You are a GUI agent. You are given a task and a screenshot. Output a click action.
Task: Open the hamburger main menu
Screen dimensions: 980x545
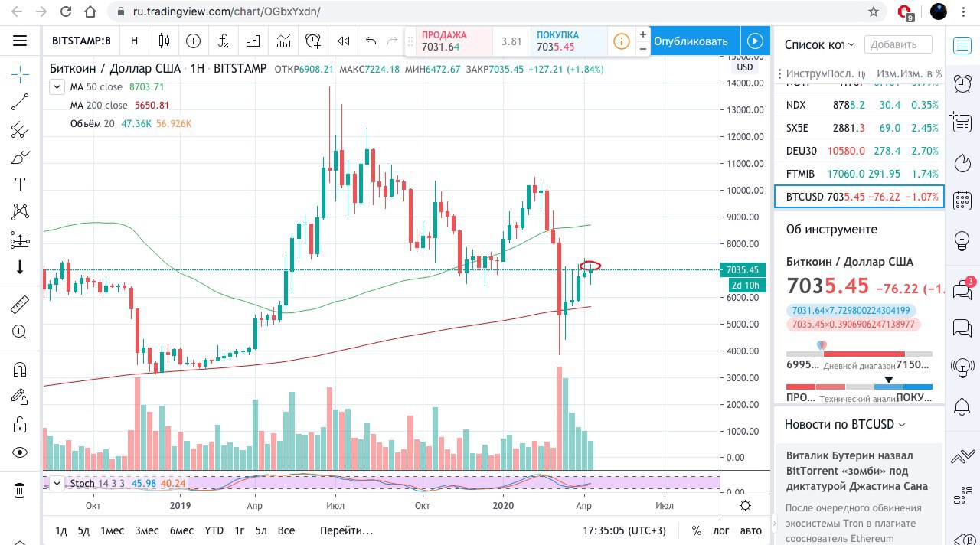(20, 41)
